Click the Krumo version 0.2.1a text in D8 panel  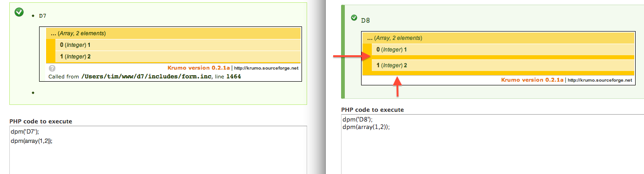coord(533,80)
